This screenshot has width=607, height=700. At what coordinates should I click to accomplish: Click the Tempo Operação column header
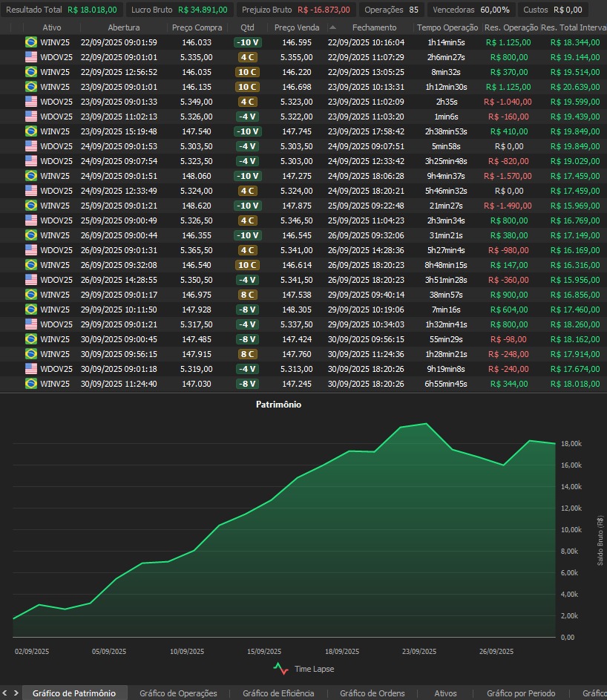click(x=447, y=27)
